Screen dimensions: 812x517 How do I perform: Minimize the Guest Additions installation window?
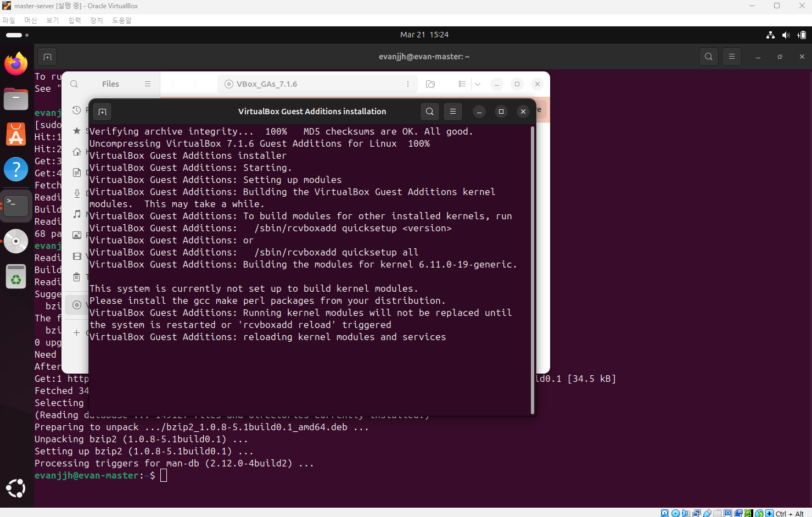(479, 112)
